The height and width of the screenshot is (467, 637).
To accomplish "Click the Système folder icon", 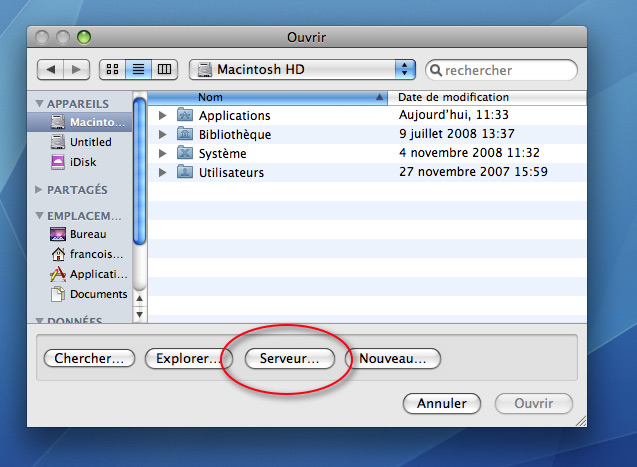I will click(x=185, y=153).
